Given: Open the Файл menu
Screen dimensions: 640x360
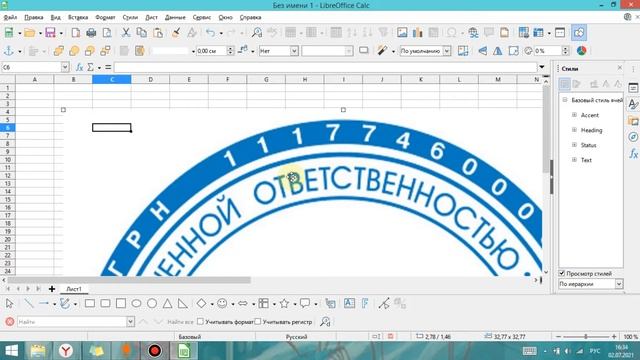Looking at the screenshot, I should pyautogui.click(x=10, y=17).
